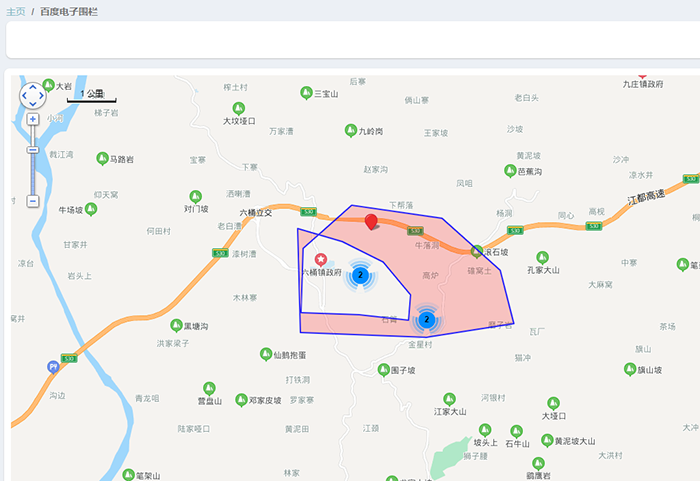The width and height of the screenshot is (700, 481).
Task: Click the pan down arrow on map control
Action: click(x=32, y=105)
